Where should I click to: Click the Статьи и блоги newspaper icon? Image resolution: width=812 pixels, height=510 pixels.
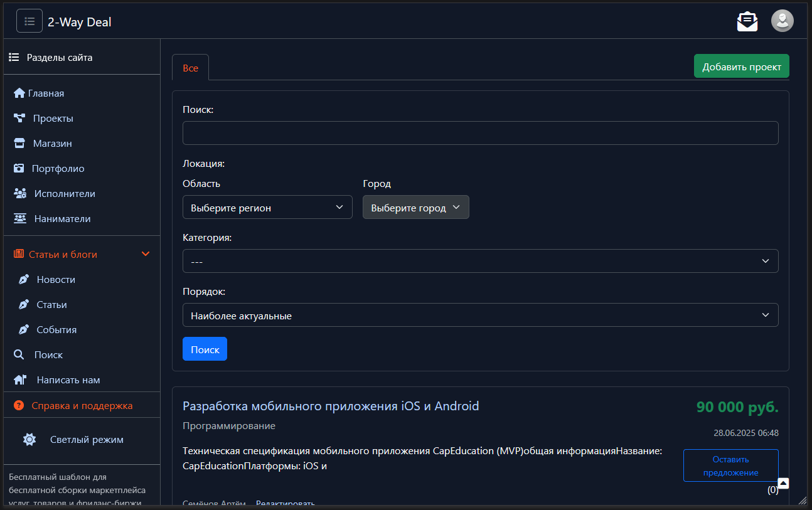[x=19, y=255]
